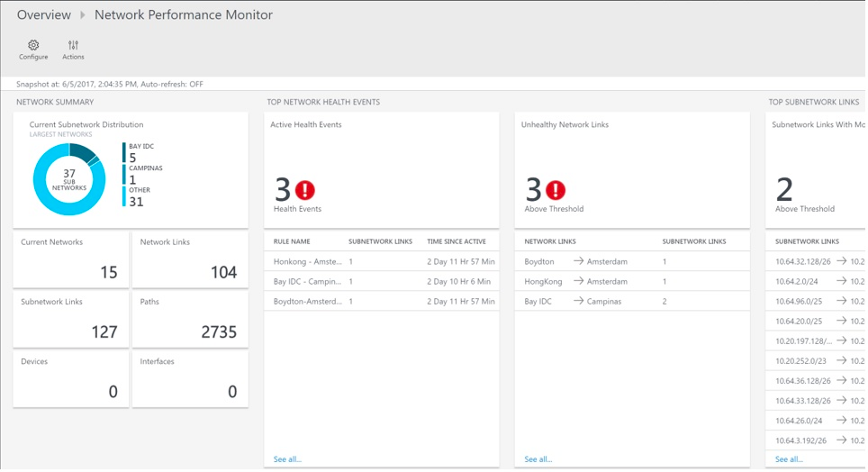868x472 pixels.
Task: Select the Subnetwork Links tile showing 127
Action: (71, 318)
